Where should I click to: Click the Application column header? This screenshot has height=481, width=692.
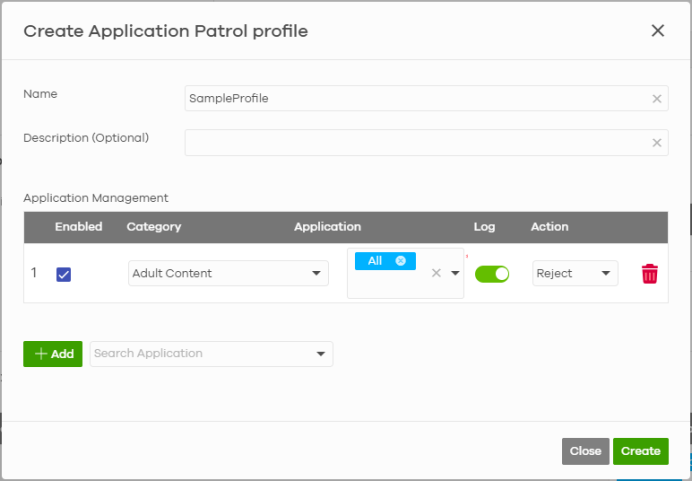coord(327,227)
